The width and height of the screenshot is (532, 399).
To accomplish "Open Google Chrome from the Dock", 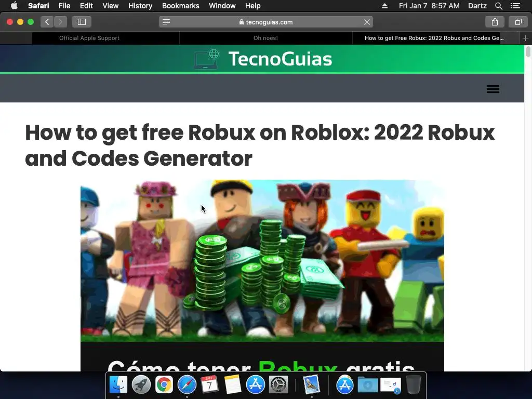I will click(x=164, y=384).
